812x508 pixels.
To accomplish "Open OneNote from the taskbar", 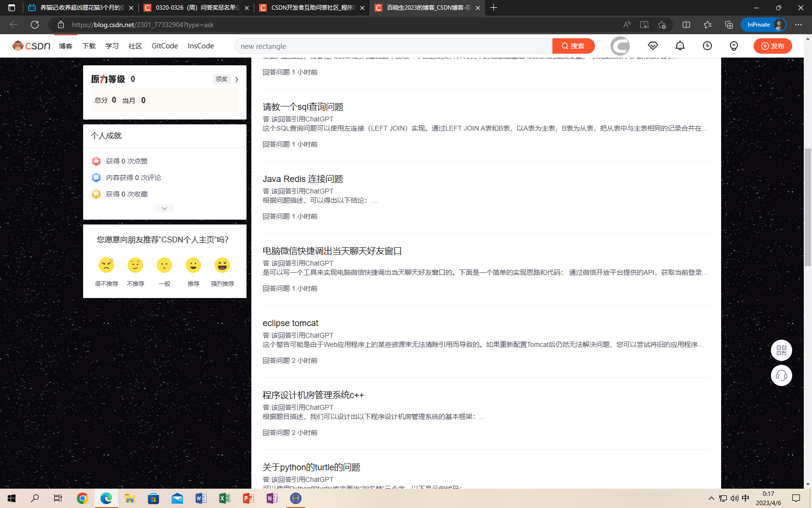I will 272,498.
